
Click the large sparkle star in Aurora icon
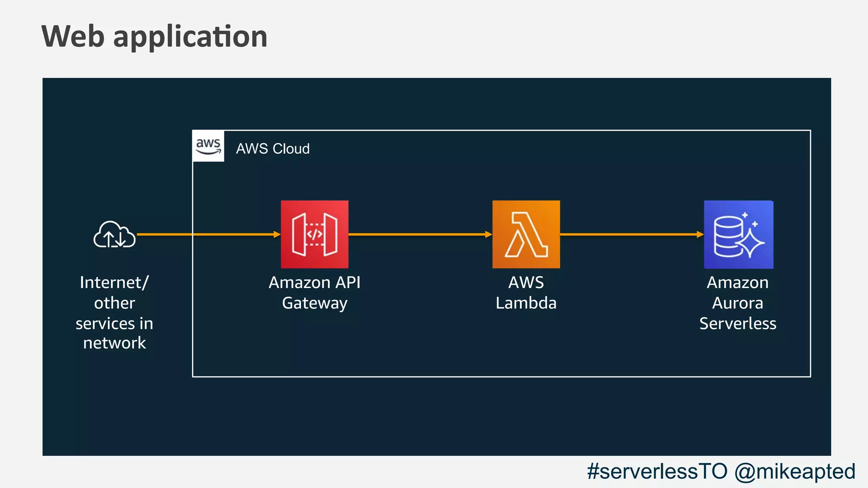(x=751, y=242)
